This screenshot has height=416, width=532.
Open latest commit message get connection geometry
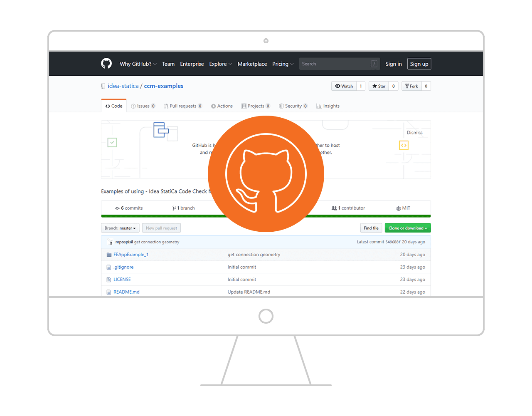tap(157, 242)
